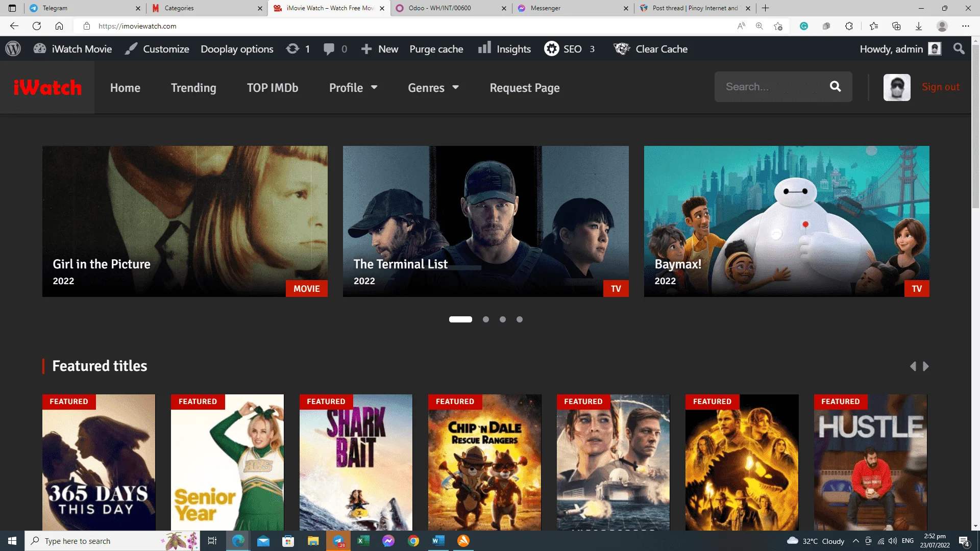
Task: Switch to the Telegram browser tab
Action: click(x=85, y=8)
